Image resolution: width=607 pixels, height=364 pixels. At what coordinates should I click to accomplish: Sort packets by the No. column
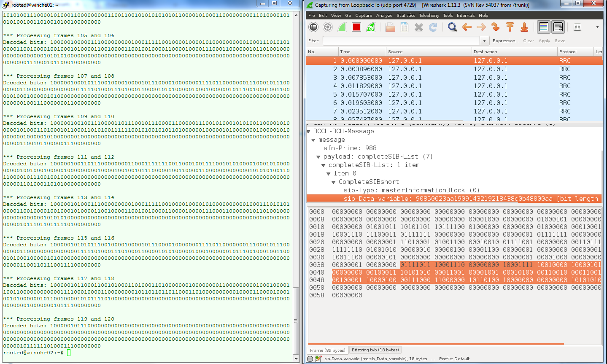pos(322,51)
